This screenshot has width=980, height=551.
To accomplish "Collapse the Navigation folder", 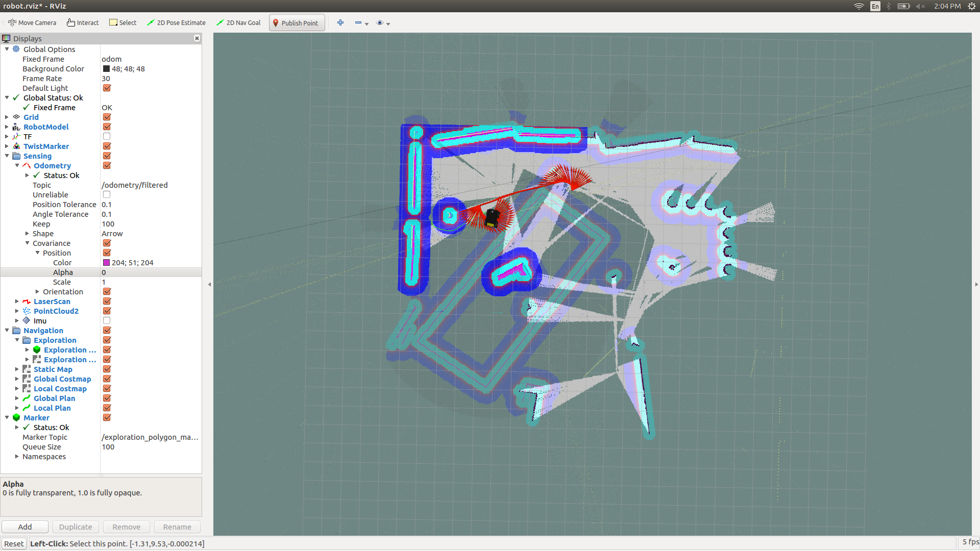I will click(7, 331).
